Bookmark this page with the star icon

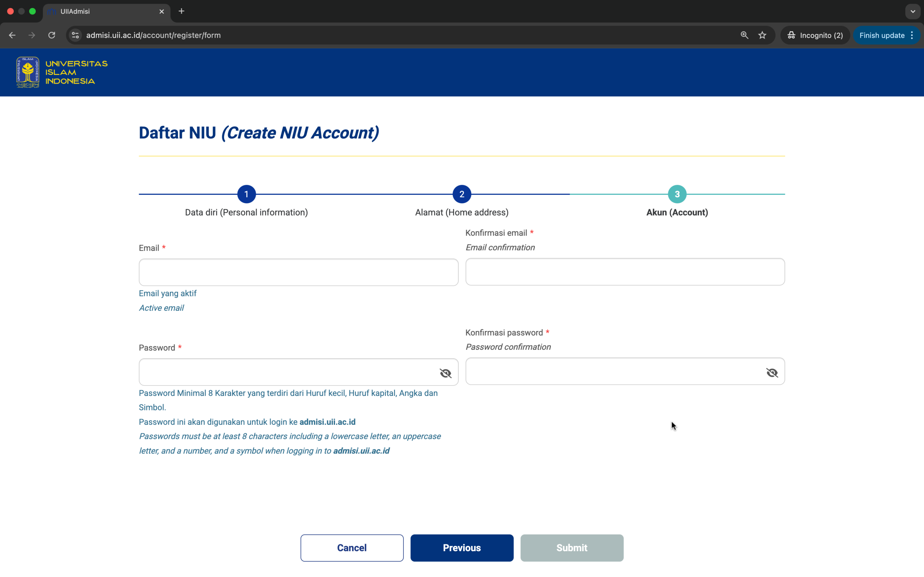[x=762, y=35]
